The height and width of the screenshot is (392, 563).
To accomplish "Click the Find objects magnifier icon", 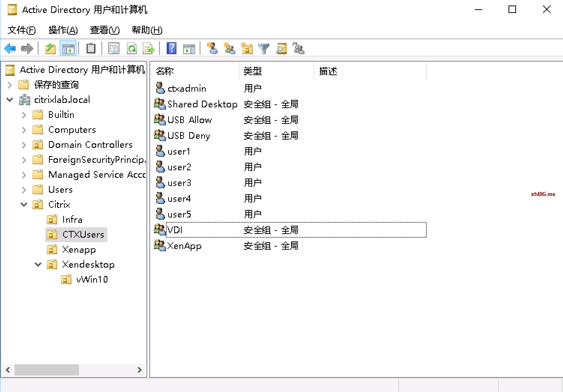I will (281, 48).
